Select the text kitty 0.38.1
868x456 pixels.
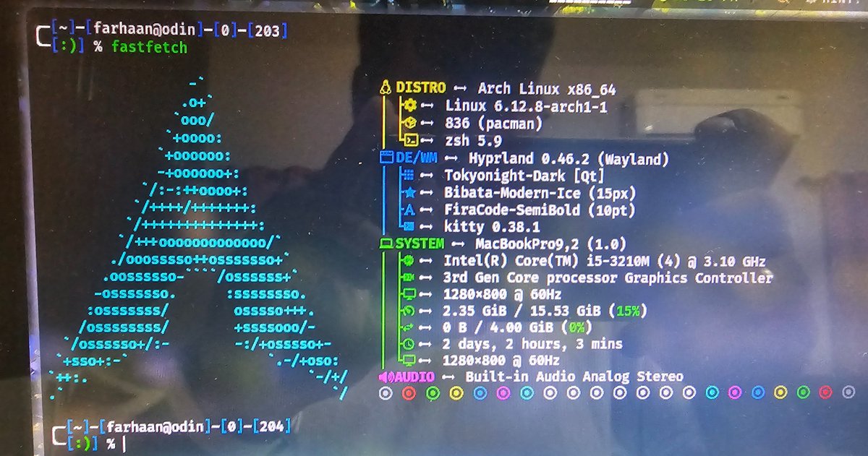click(x=493, y=227)
